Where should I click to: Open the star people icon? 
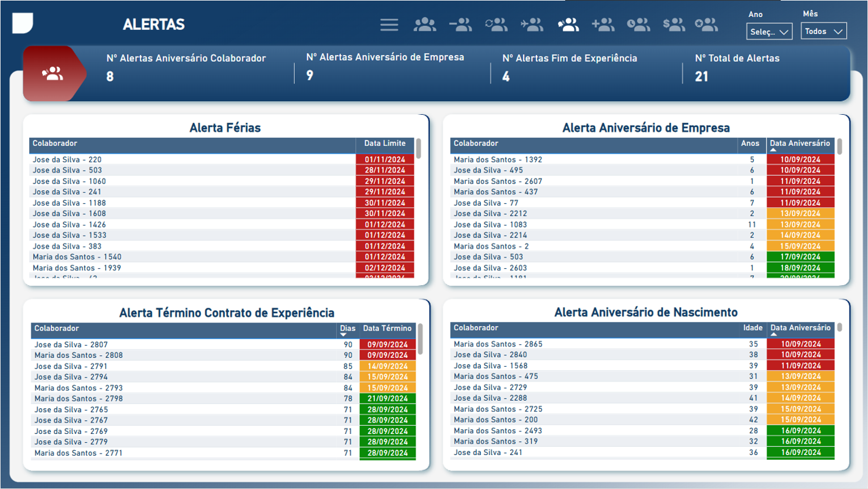[706, 25]
